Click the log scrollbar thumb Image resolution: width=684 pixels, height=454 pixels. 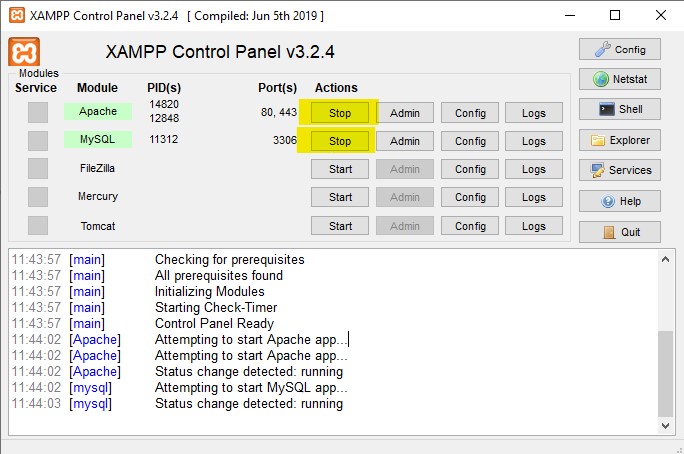click(665, 374)
